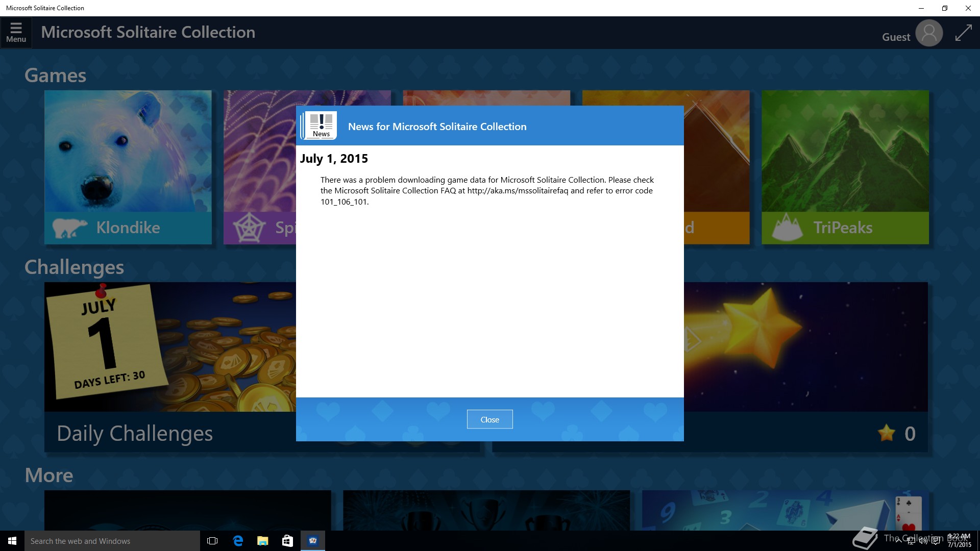
Task: Click the News newspaper icon in dialog header
Action: 318,126
